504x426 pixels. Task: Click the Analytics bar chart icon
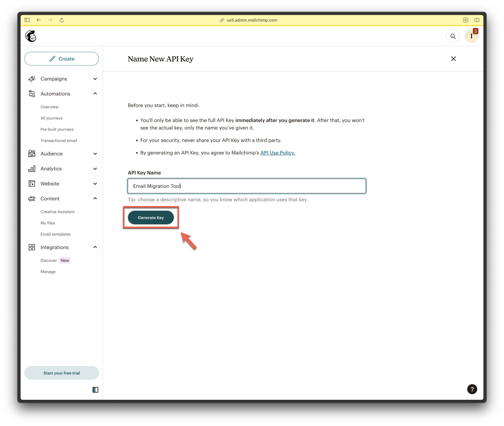tap(32, 169)
